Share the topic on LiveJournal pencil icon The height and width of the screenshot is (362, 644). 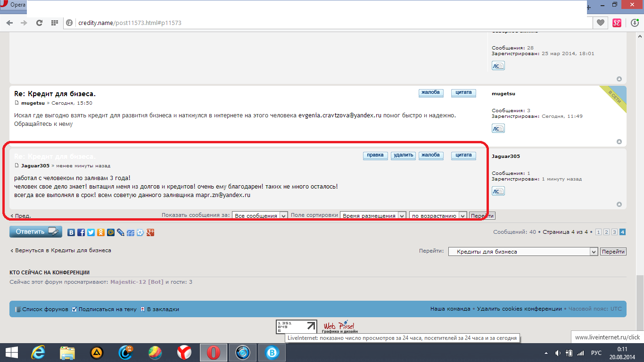[x=121, y=232]
